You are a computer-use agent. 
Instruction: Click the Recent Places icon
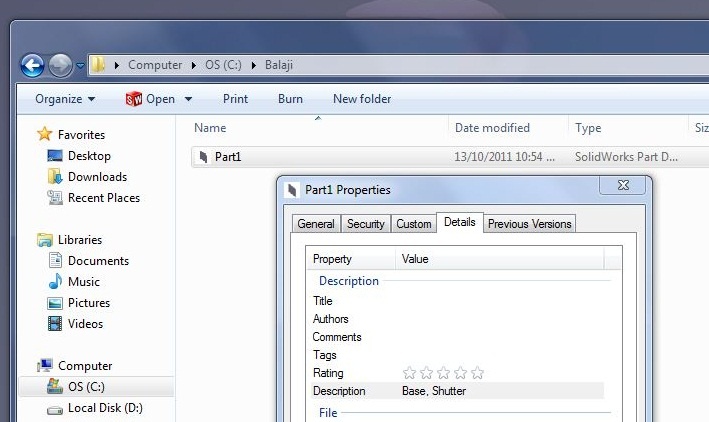[x=55, y=198]
